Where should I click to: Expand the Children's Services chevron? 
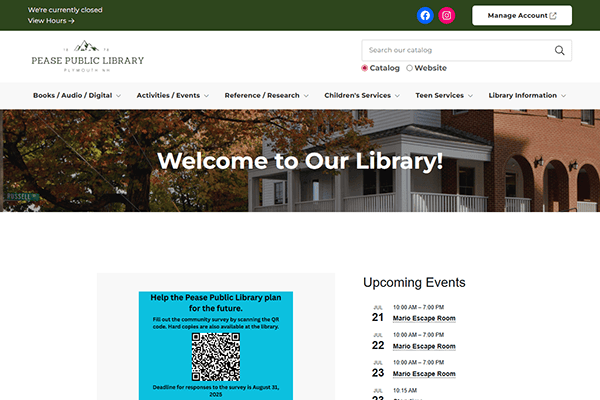397,96
